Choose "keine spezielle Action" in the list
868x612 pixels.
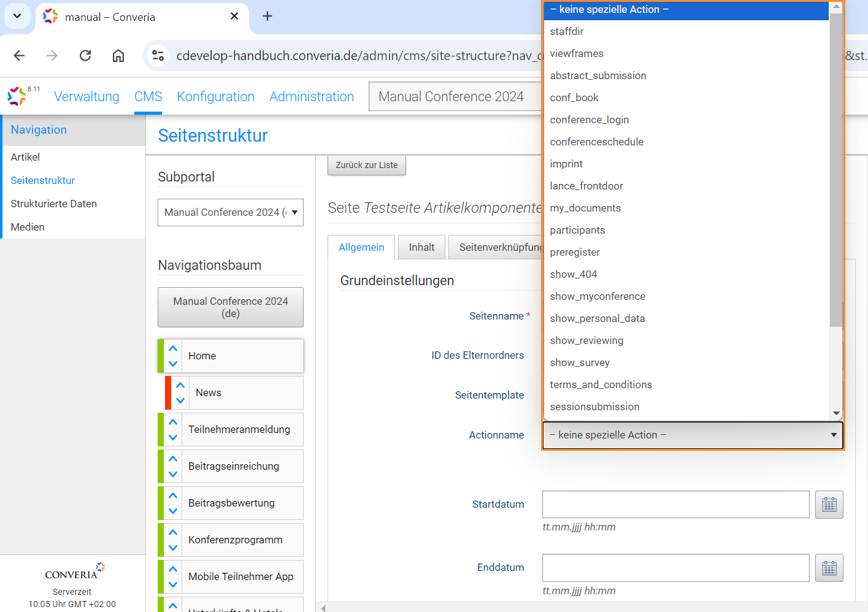(607, 9)
